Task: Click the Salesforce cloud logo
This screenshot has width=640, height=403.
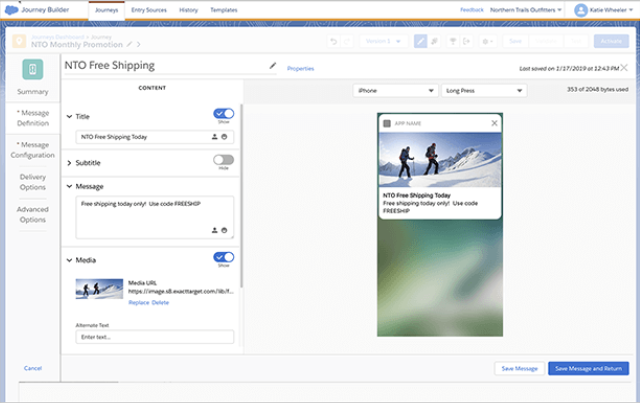Action: pos(11,10)
